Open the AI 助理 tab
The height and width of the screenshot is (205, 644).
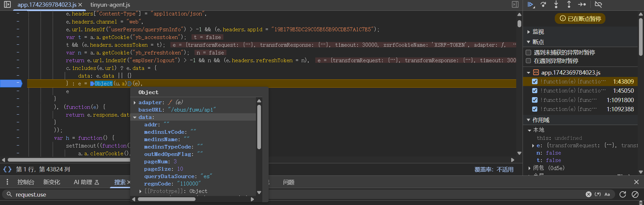coord(86,182)
